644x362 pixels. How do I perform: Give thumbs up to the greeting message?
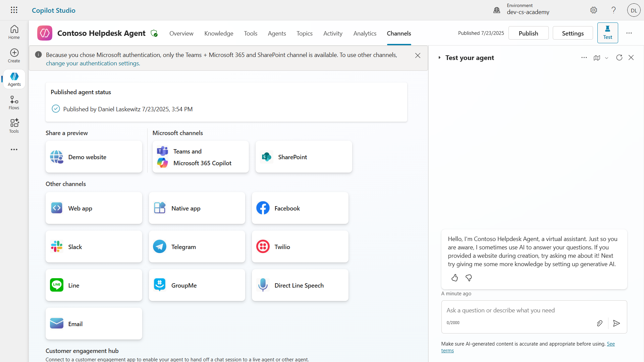454,278
